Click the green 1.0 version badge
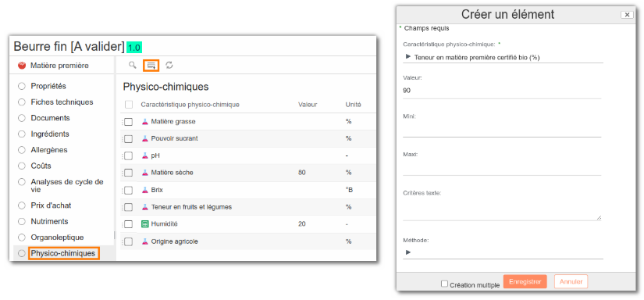This screenshot has height=300, width=644. [134, 47]
